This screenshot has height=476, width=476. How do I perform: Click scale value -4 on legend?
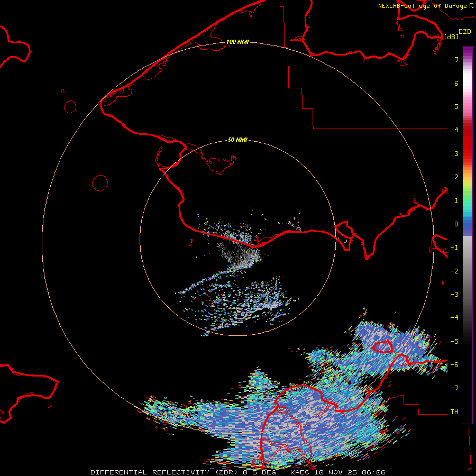pyautogui.click(x=454, y=318)
